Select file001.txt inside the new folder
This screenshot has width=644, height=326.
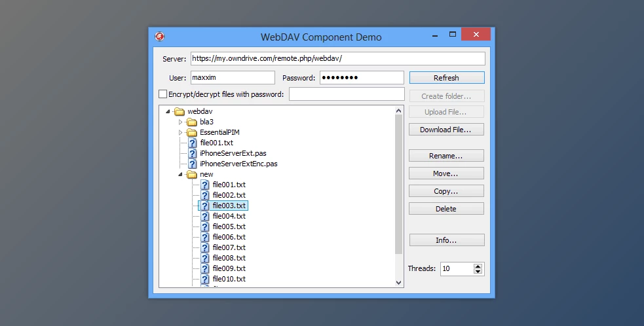[x=229, y=185]
